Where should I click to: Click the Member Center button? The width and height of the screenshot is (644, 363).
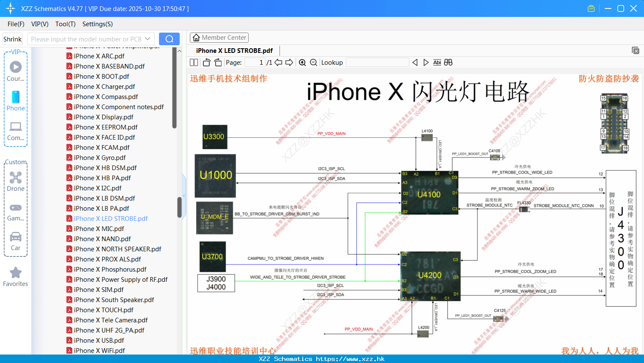[x=219, y=38]
